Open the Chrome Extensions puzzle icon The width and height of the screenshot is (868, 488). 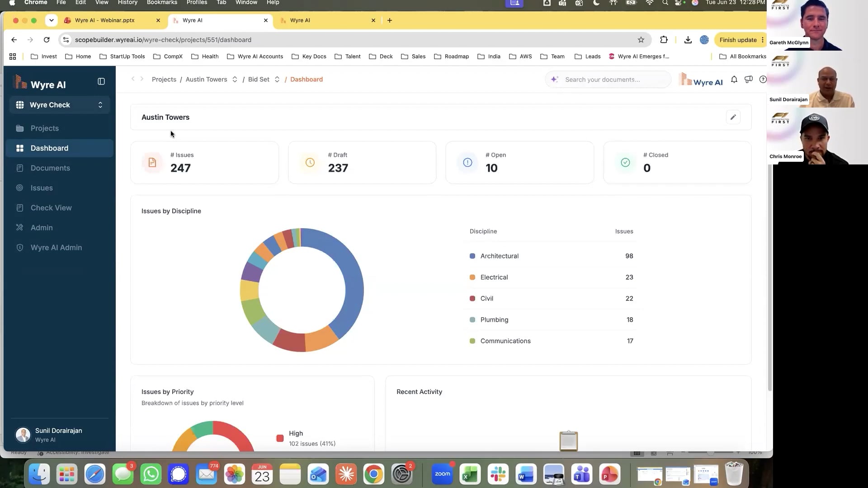point(664,40)
